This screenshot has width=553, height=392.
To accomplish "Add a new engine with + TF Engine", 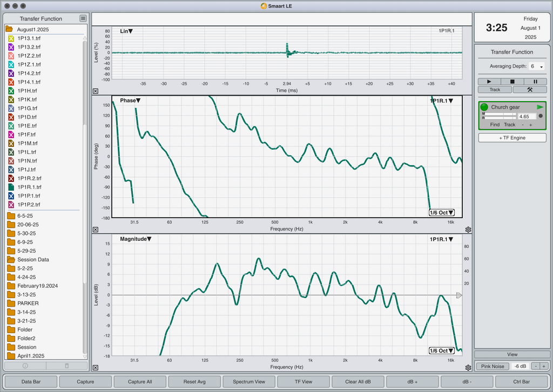I will (x=512, y=138).
